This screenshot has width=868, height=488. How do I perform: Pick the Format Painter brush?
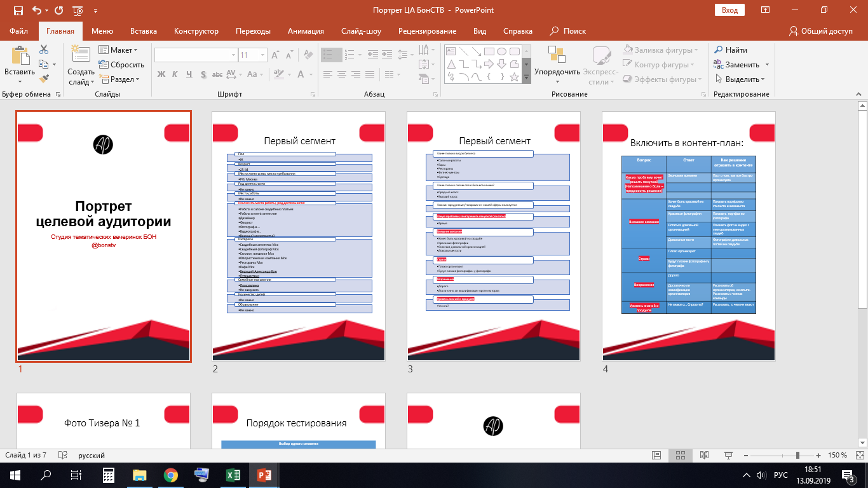(44, 79)
